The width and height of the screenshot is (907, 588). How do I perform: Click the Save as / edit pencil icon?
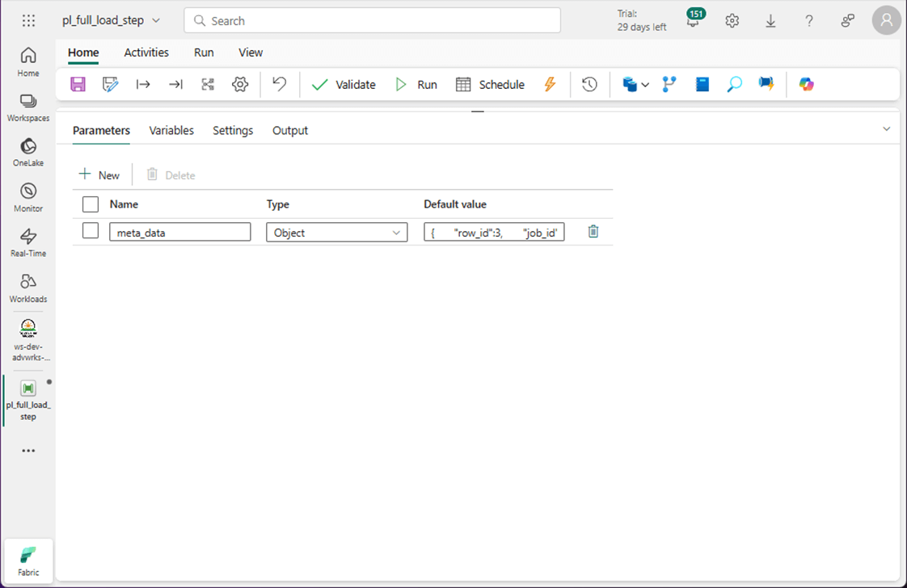110,85
